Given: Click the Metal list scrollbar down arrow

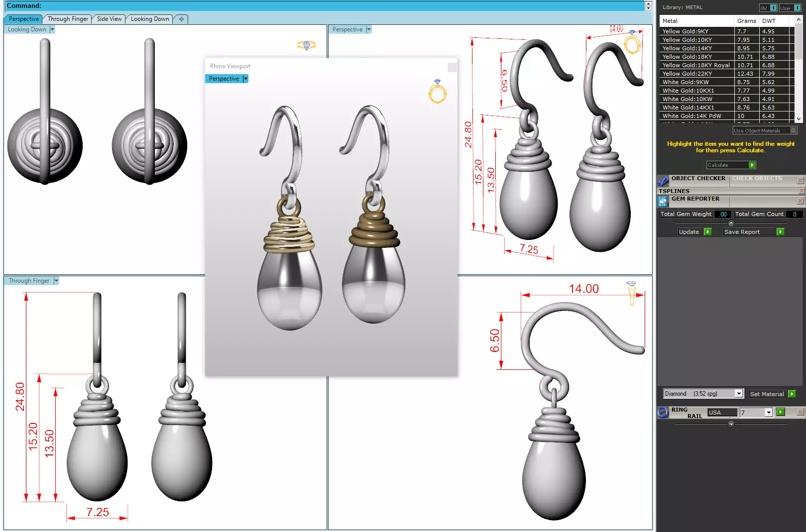Looking at the screenshot, I should (x=799, y=119).
